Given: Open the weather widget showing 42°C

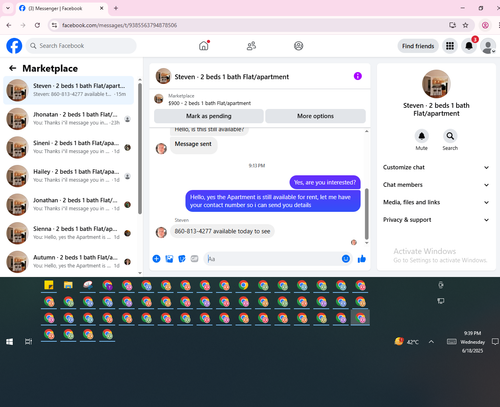Looking at the screenshot, I should click(x=406, y=342).
